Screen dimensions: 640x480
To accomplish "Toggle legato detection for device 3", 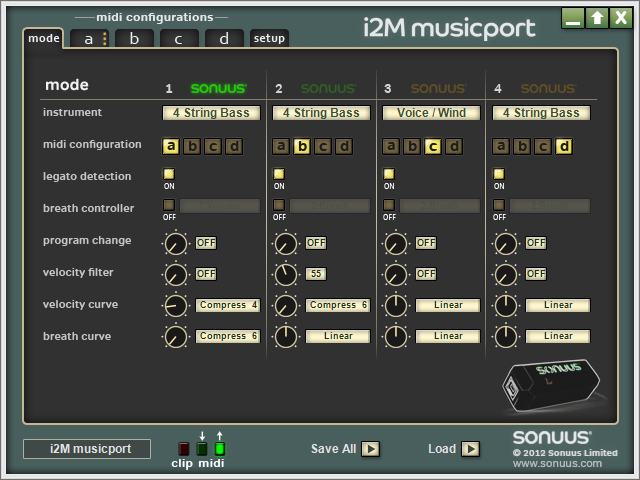I will tap(389, 174).
